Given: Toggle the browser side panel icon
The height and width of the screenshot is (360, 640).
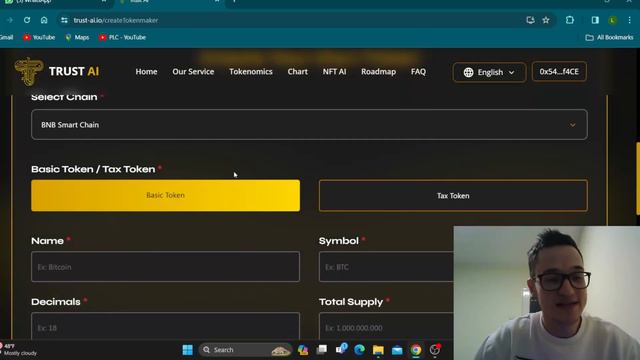Looking at the screenshot, I should (595, 20).
